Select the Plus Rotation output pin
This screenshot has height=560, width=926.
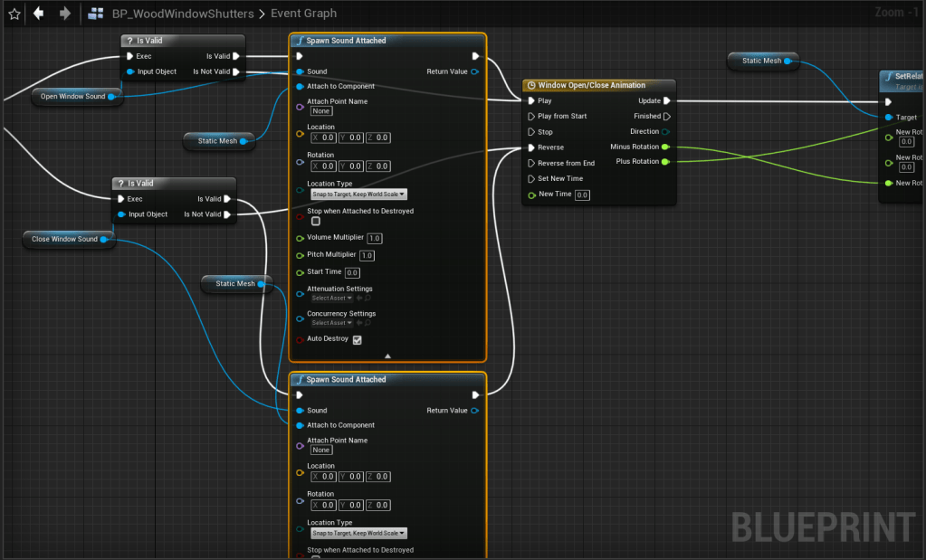(665, 162)
